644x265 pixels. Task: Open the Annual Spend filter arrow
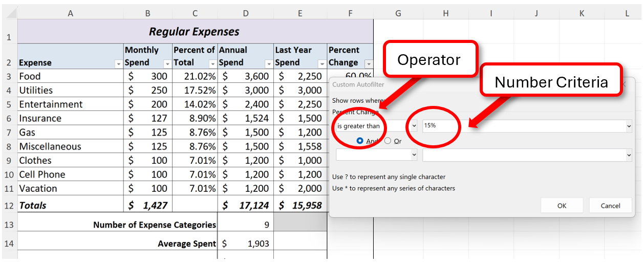coord(269,64)
